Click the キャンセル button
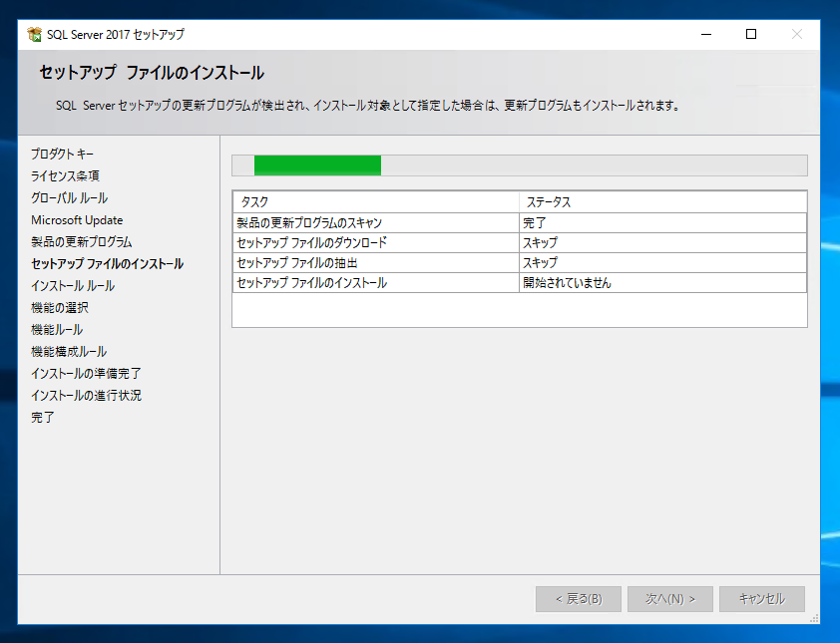840x643 pixels. (762, 598)
